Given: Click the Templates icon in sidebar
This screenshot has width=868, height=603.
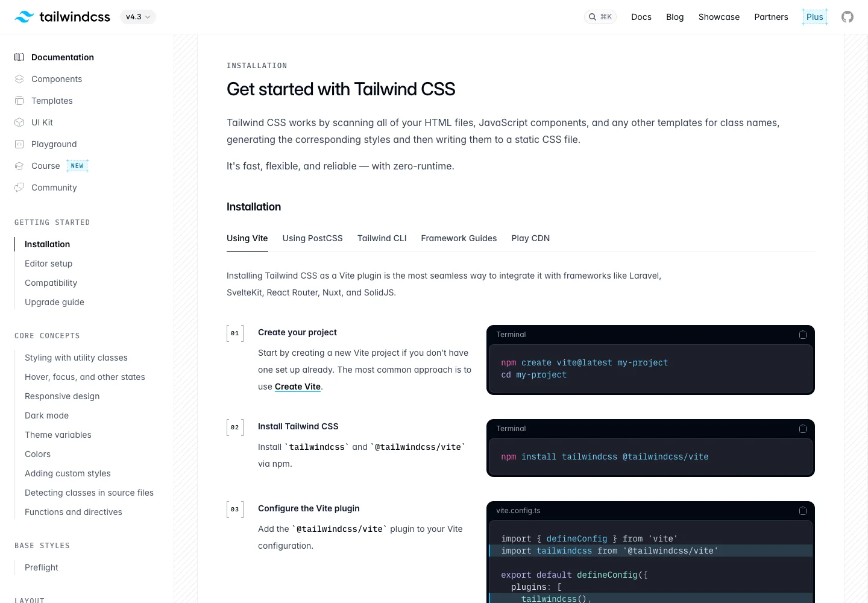Looking at the screenshot, I should click(x=19, y=101).
